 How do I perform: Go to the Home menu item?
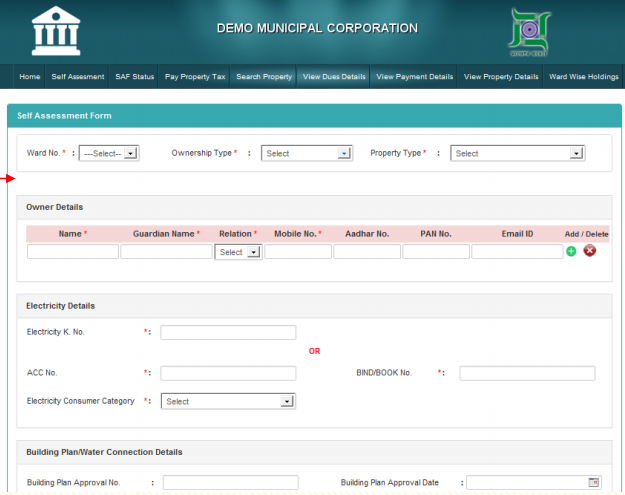tap(30, 77)
